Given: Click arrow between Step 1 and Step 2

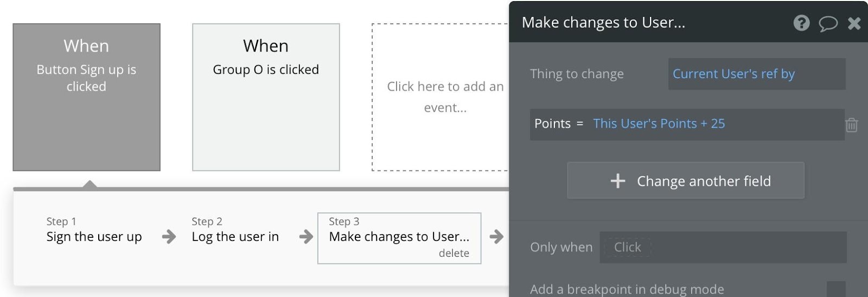Looking at the screenshot, I should (x=169, y=236).
